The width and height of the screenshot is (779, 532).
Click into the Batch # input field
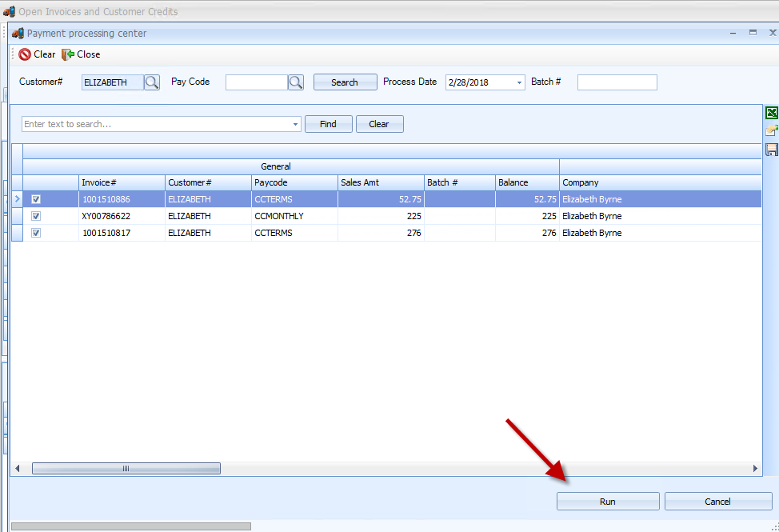pos(617,82)
